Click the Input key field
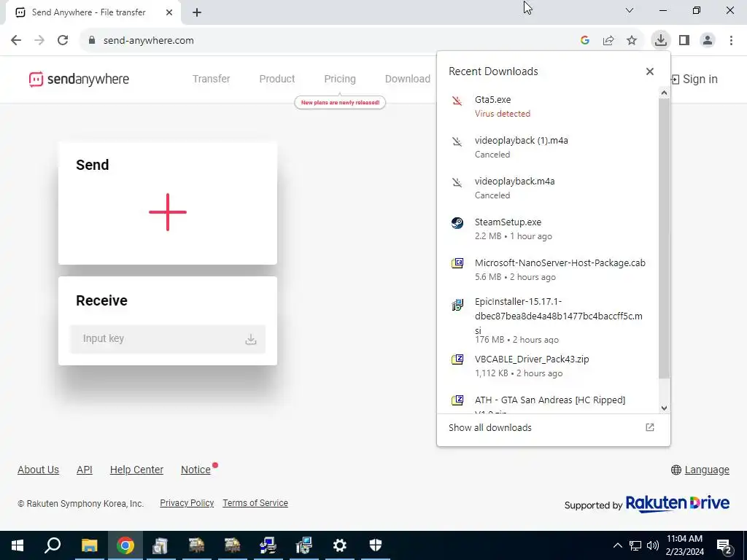Image resolution: width=747 pixels, height=560 pixels. pyautogui.click(x=168, y=339)
